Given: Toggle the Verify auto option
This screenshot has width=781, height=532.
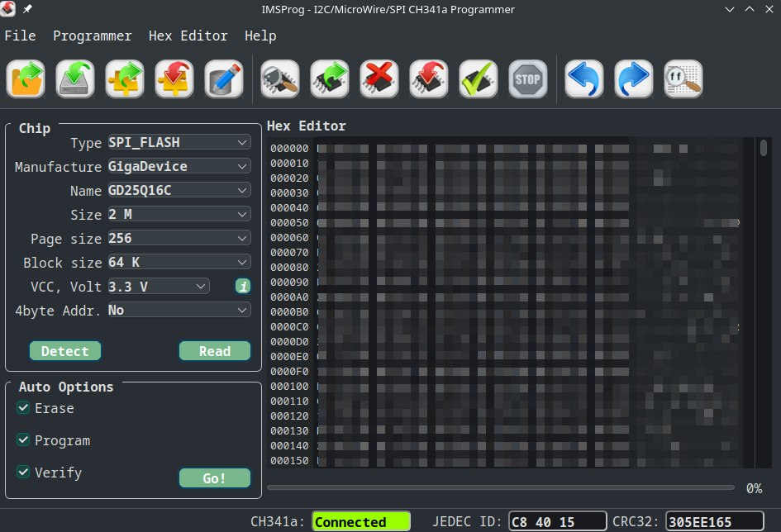Looking at the screenshot, I should (23, 472).
